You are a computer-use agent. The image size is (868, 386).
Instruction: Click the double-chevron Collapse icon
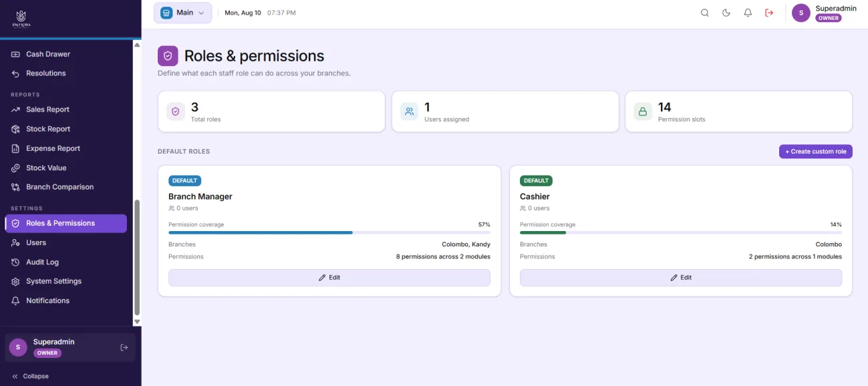click(15, 376)
